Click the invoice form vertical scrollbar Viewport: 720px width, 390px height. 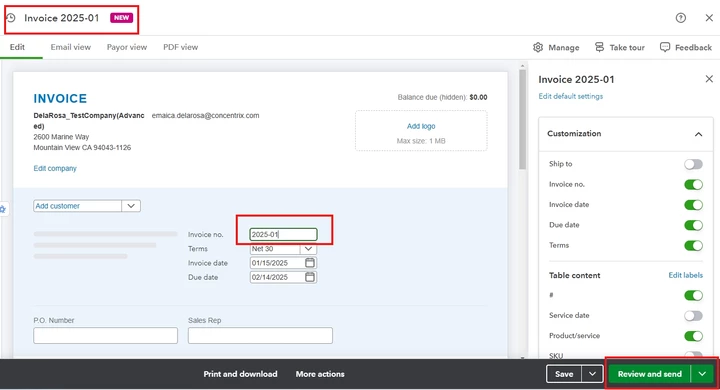click(x=522, y=119)
